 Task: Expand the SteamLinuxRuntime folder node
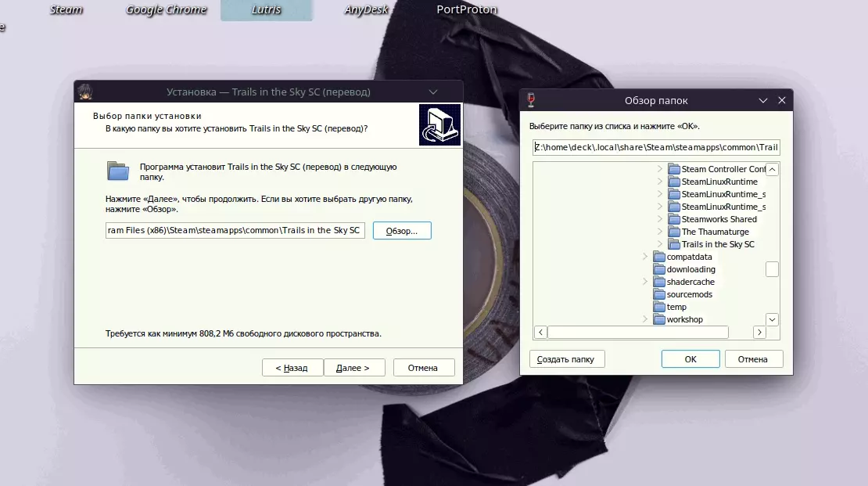(x=659, y=182)
